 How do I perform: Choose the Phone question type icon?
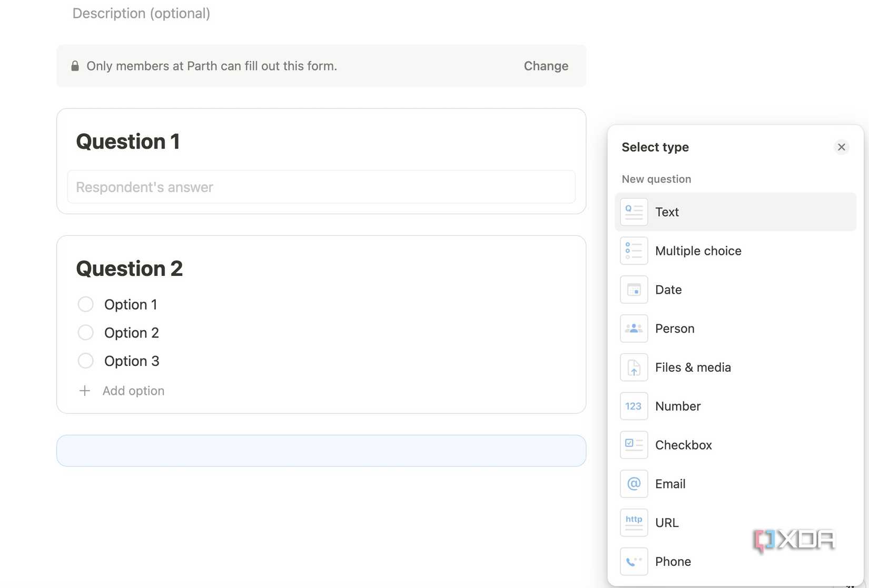[634, 561]
